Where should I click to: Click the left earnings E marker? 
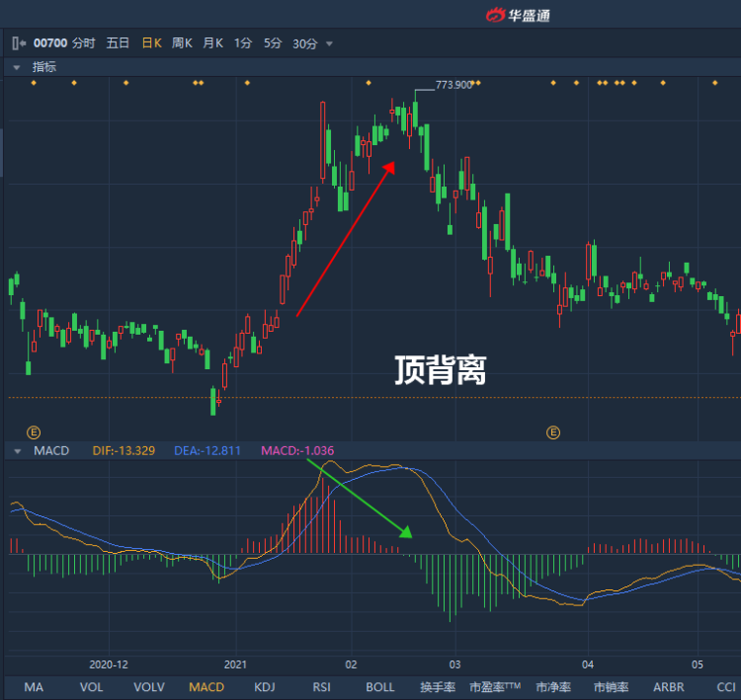33,432
